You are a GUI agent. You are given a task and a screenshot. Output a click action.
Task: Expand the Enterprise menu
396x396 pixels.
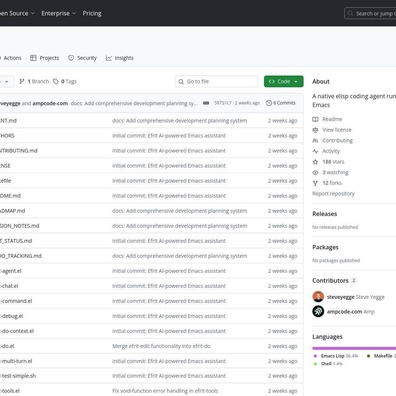click(x=59, y=13)
